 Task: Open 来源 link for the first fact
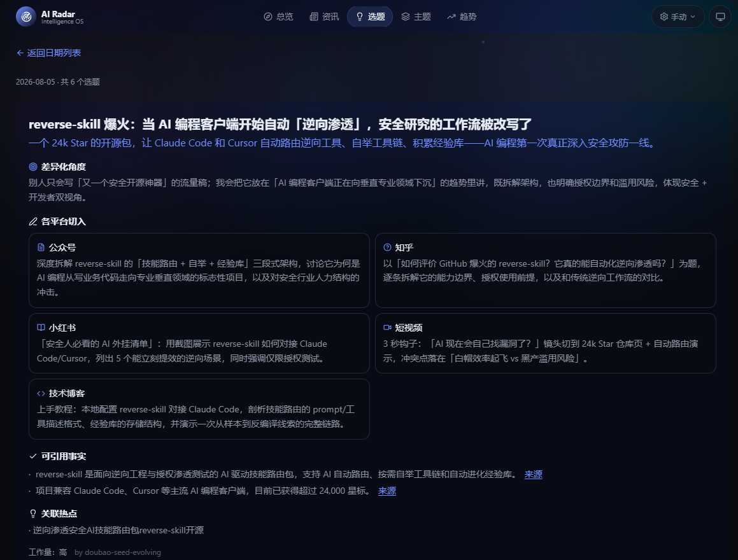point(533,475)
